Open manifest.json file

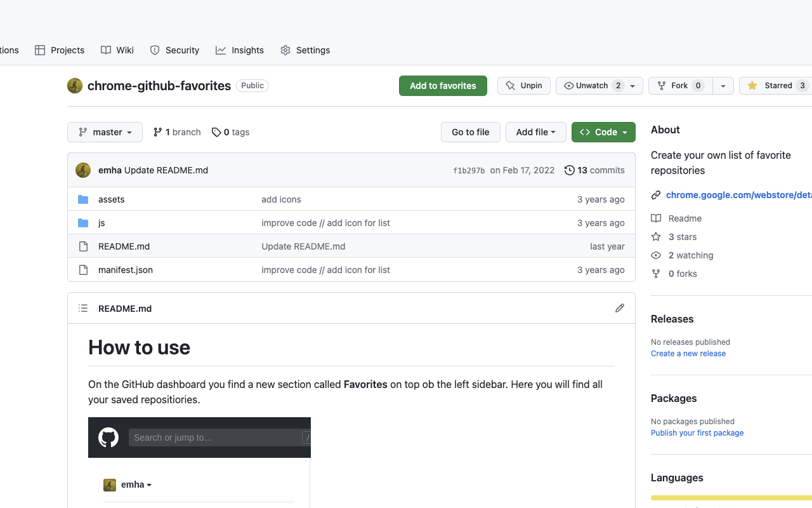[126, 270]
